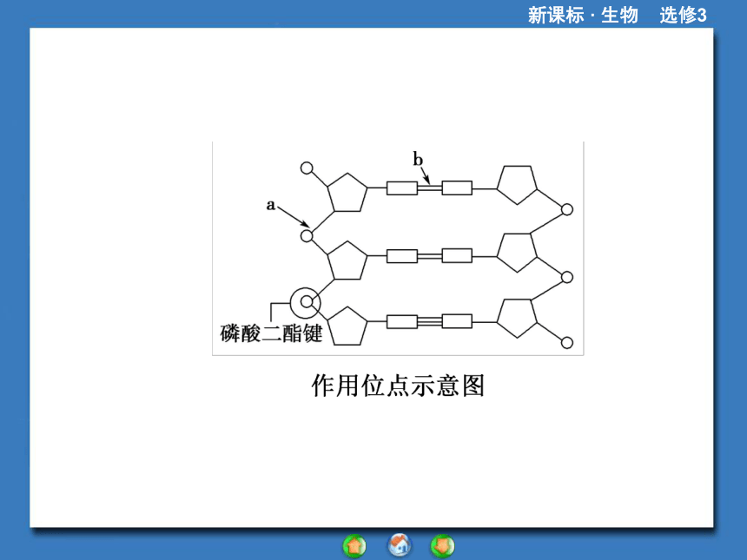This screenshot has width=747, height=560.
Task: Click the letter a label in the diagram
Action: (x=271, y=205)
